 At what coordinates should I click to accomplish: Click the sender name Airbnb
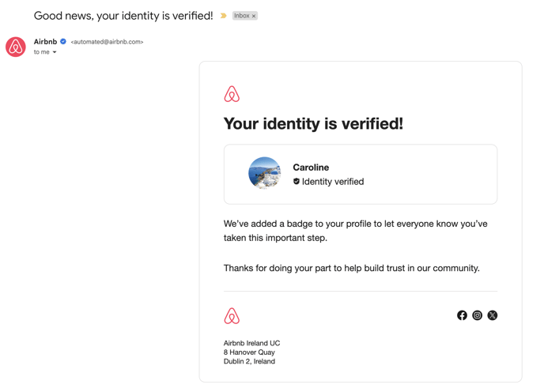[45, 42]
